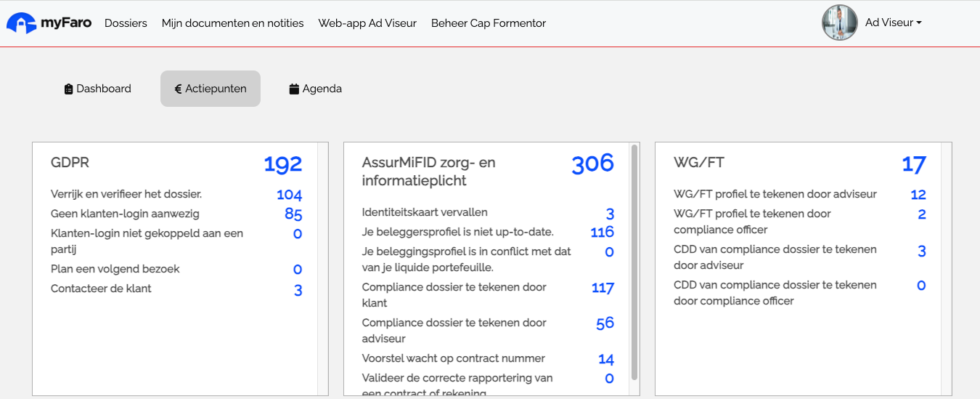
Task: Click the euro icon on Actiepunten
Action: tap(178, 89)
